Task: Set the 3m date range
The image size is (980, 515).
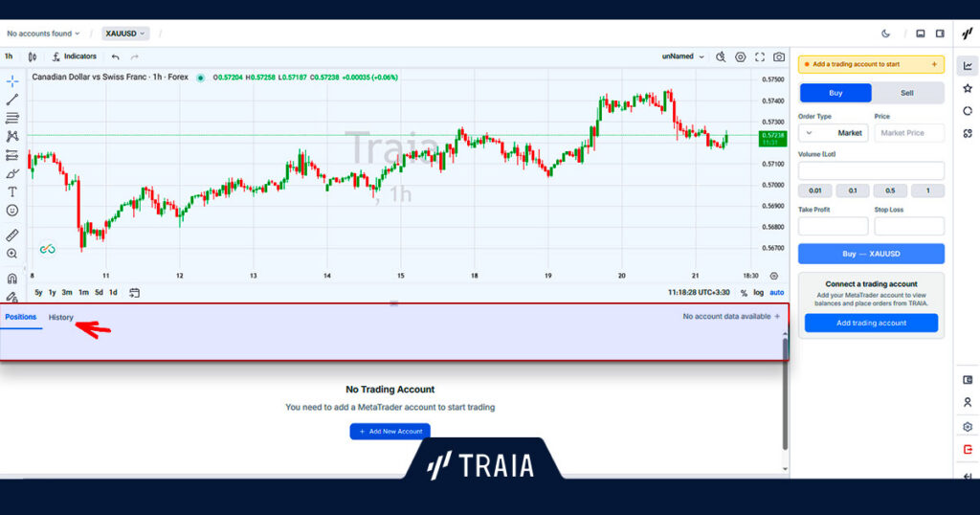Action: (67, 293)
